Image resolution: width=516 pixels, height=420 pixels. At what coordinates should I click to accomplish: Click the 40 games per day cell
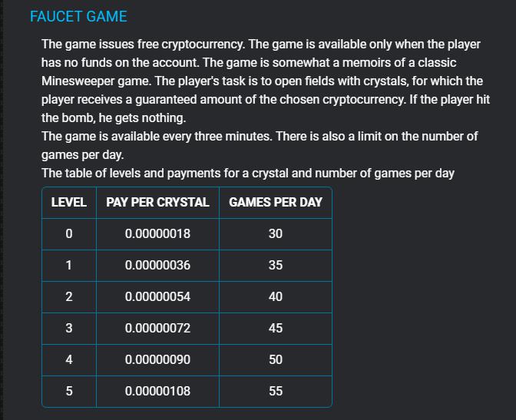[x=276, y=297]
